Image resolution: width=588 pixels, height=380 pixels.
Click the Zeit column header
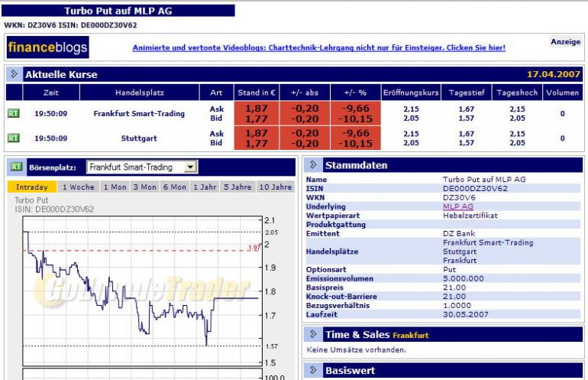click(x=51, y=93)
